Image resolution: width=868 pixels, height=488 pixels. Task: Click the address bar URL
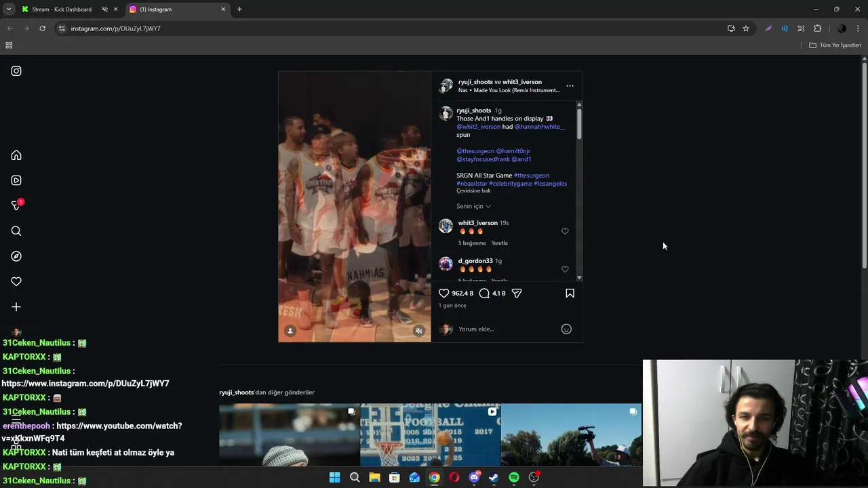click(116, 28)
